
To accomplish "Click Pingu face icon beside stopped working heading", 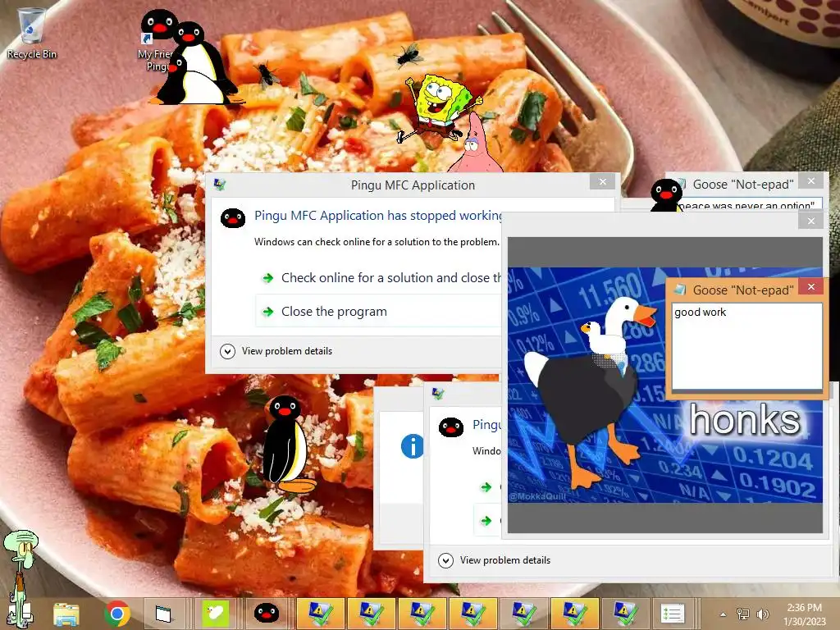I will [x=233, y=218].
